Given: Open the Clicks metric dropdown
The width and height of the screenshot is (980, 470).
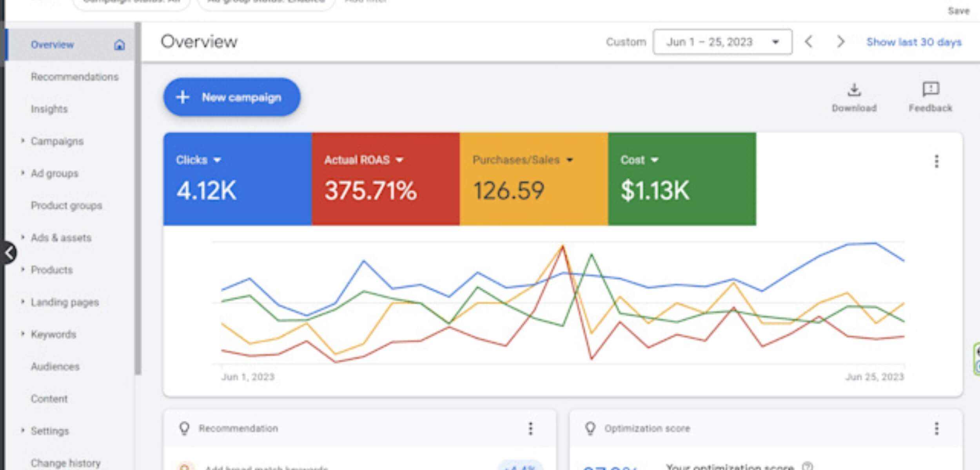Looking at the screenshot, I should point(217,160).
